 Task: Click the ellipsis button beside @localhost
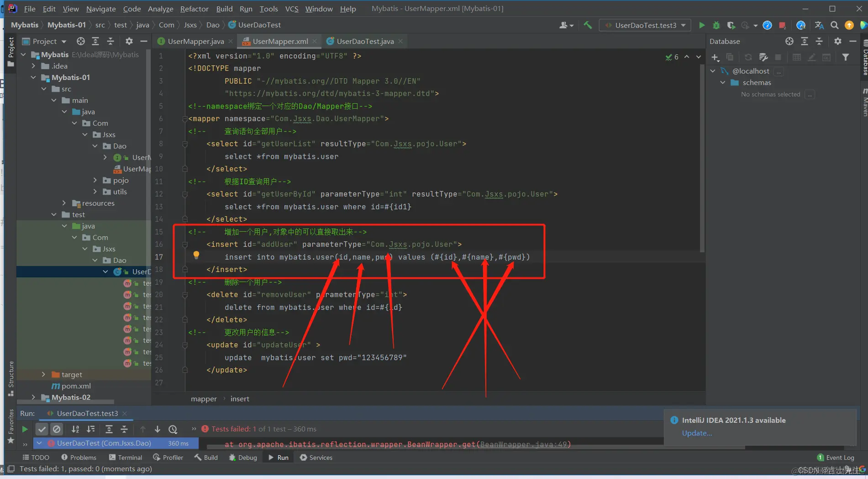(779, 71)
